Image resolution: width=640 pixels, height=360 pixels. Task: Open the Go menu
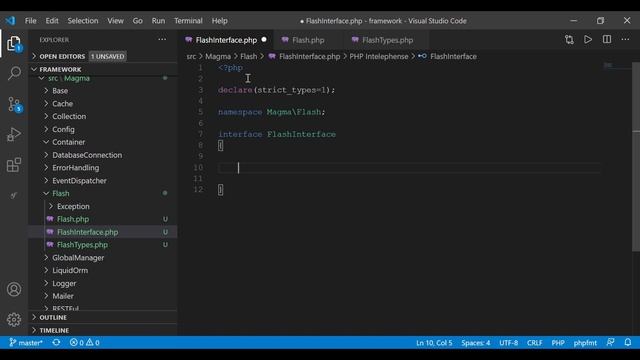point(138,21)
